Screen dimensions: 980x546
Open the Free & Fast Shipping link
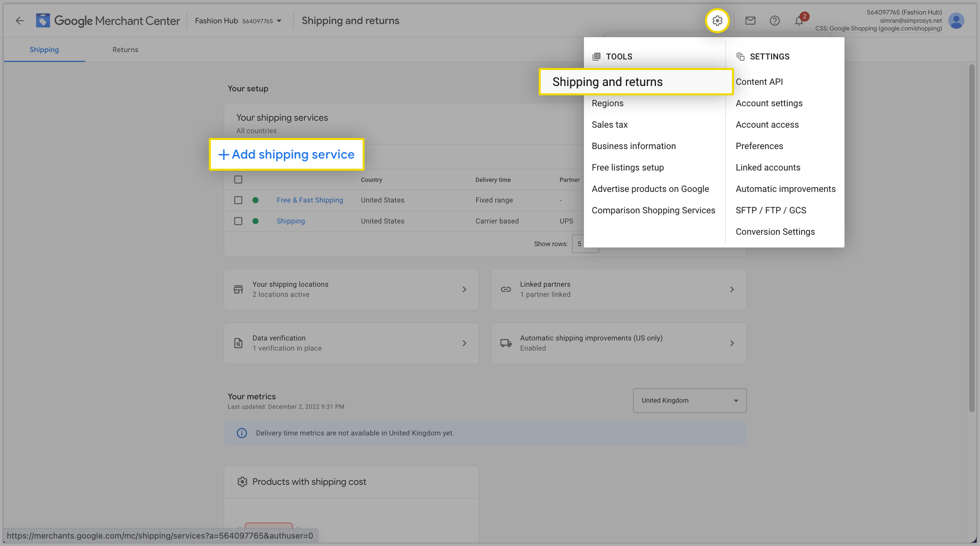tap(310, 200)
